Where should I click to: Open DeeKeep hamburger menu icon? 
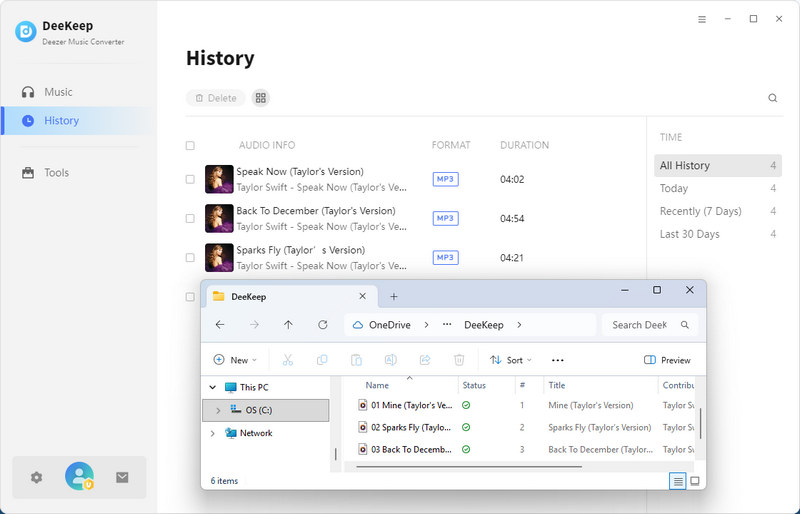point(702,19)
